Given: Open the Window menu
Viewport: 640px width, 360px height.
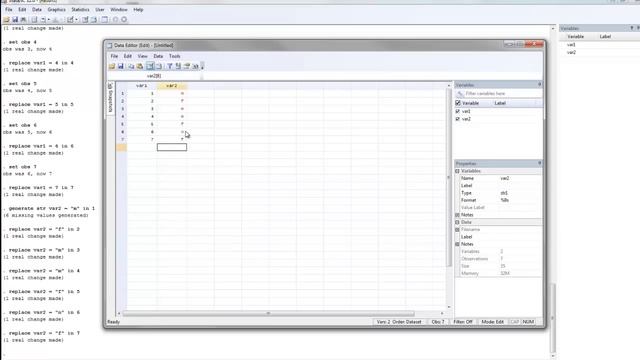Looking at the screenshot, I should (x=119, y=9).
